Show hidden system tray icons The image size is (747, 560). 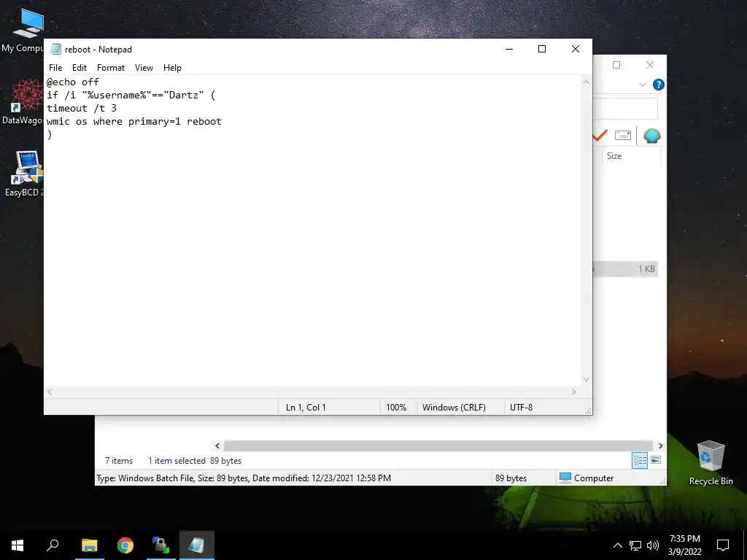point(617,545)
